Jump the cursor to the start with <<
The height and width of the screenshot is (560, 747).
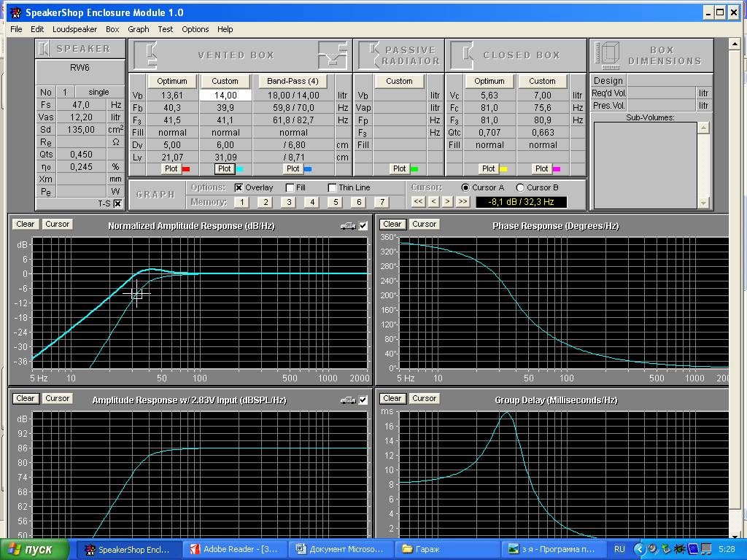[x=418, y=202]
